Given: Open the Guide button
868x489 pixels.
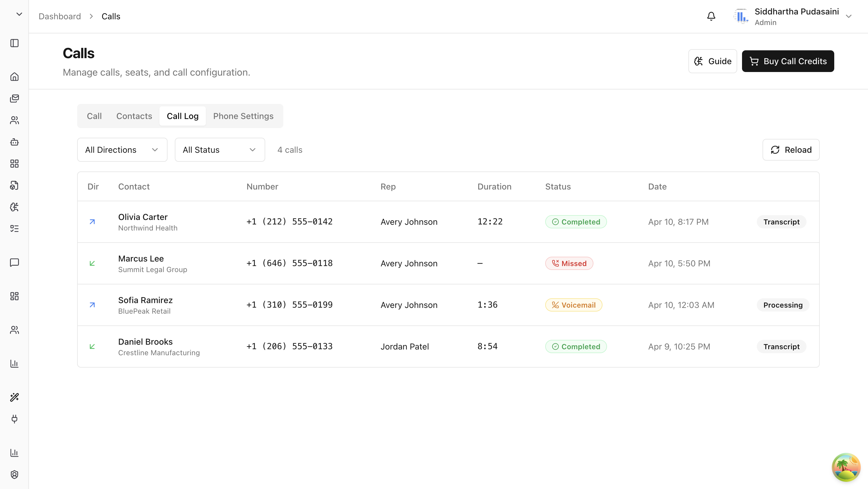Looking at the screenshot, I should [712, 61].
